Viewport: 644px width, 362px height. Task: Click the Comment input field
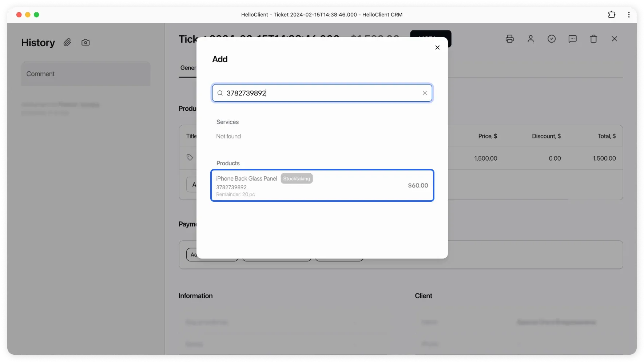pyautogui.click(x=86, y=74)
